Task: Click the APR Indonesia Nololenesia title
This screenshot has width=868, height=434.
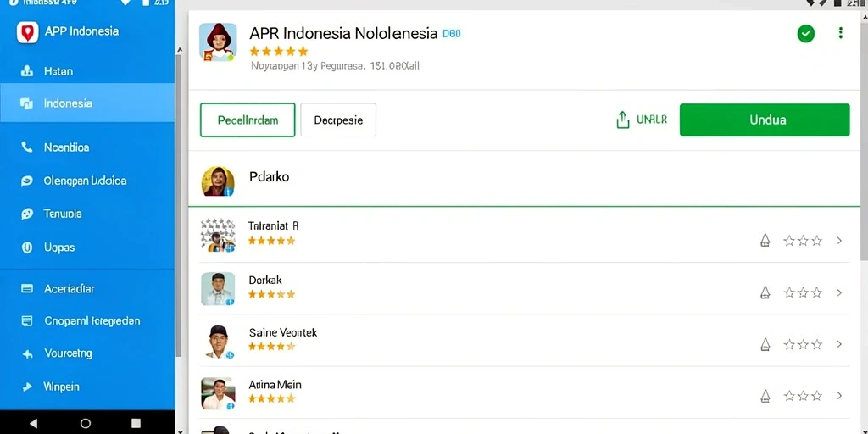Action: tap(343, 33)
